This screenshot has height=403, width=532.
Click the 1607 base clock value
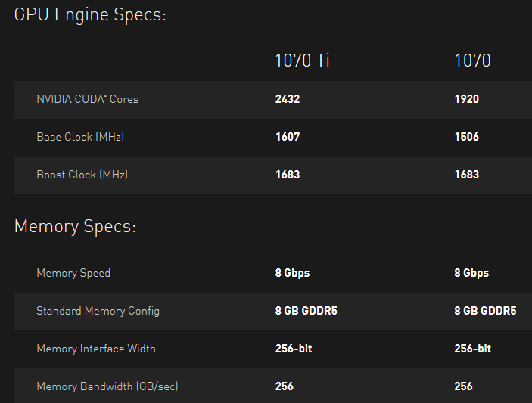coord(288,137)
